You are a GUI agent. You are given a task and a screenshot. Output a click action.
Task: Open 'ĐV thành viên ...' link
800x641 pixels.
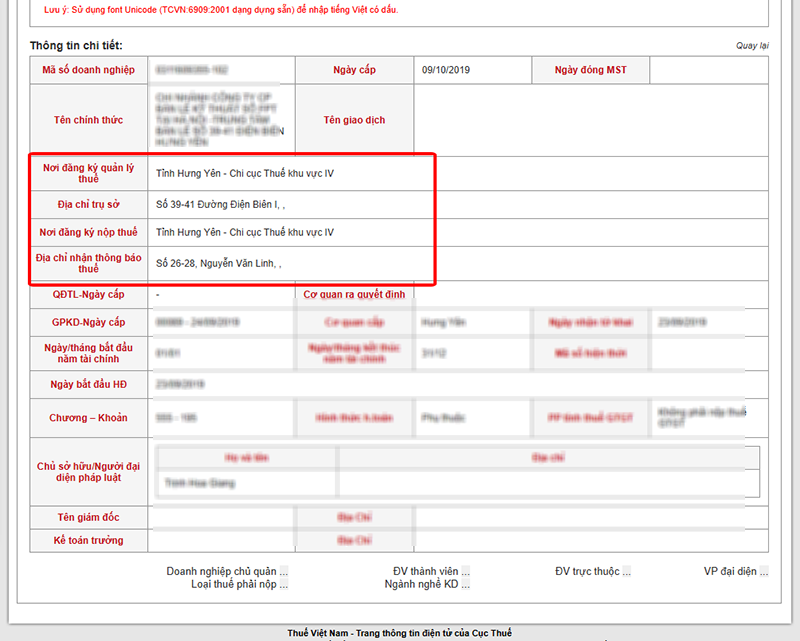click(x=431, y=572)
